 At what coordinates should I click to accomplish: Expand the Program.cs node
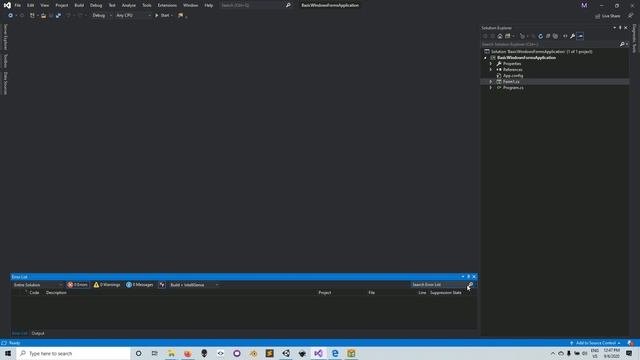click(x=491, y=88)
